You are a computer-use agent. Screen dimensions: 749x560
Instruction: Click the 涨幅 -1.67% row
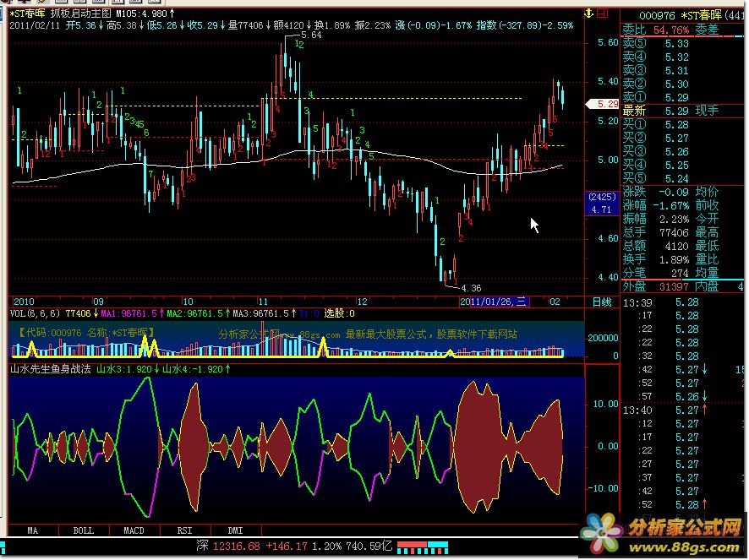pos(656,206)
